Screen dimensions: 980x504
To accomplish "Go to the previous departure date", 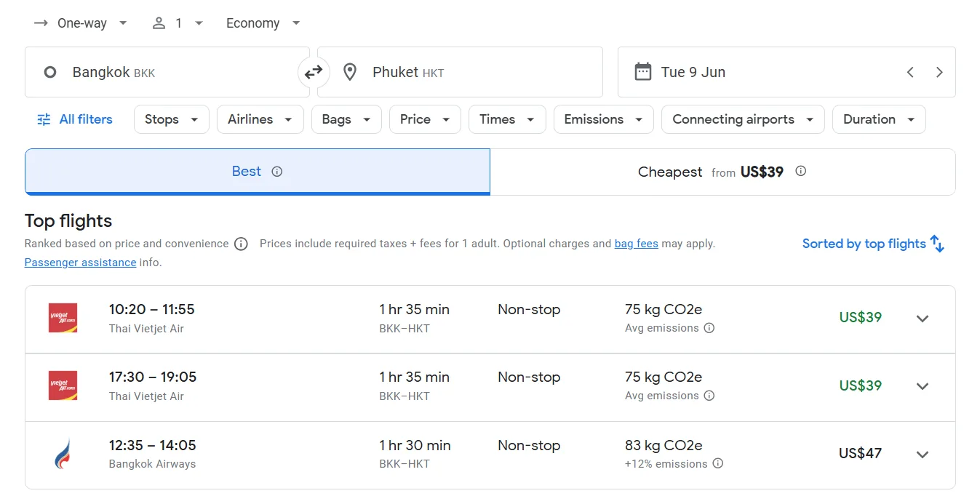I will point(910,72).
